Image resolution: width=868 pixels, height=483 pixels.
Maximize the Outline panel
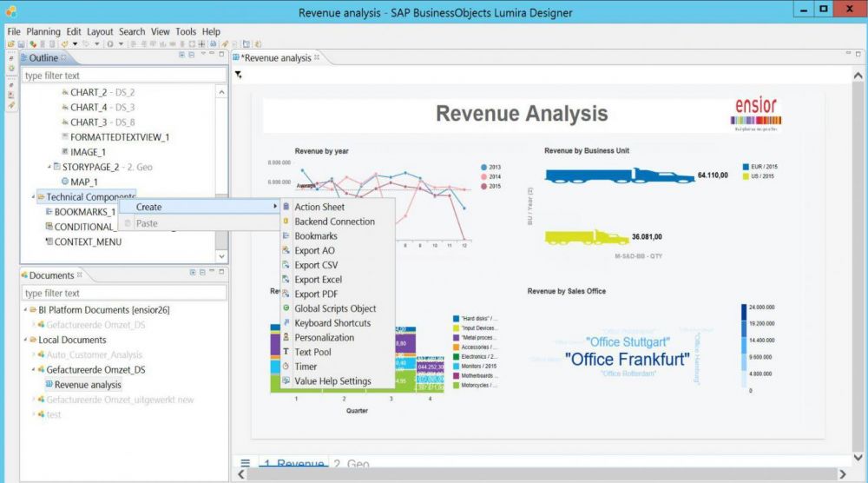(221, 54)
